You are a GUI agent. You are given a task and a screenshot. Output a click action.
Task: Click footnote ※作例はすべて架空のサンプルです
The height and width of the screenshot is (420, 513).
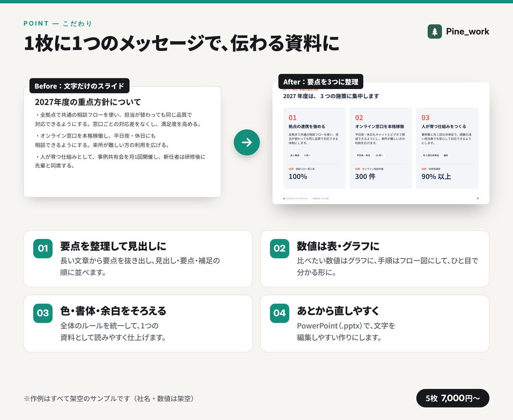[109, 399]
